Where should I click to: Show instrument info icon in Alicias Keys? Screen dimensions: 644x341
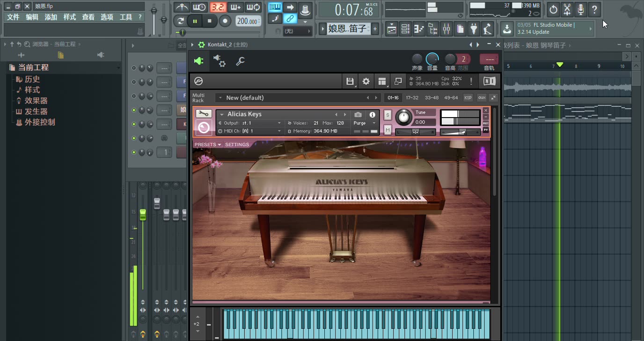pos(373,114)
